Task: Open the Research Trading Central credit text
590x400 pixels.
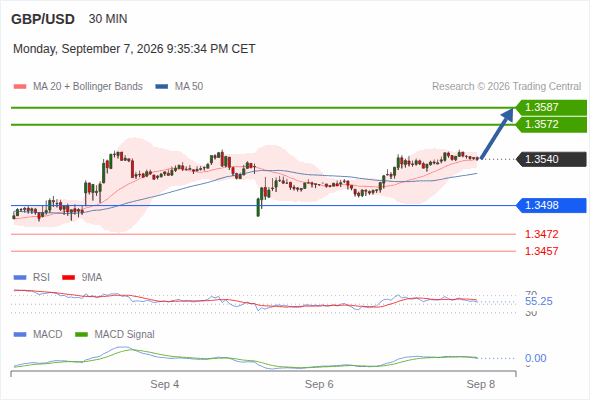Action: click(506, 87)
